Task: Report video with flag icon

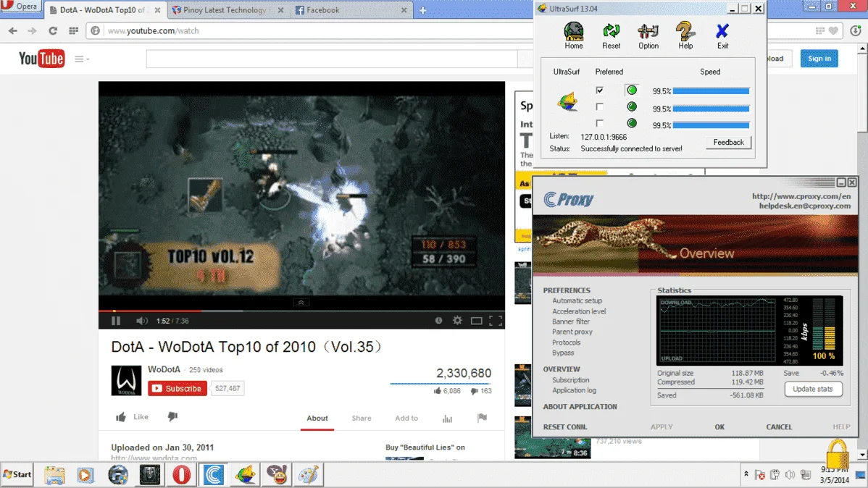Action: click(482, 418)
